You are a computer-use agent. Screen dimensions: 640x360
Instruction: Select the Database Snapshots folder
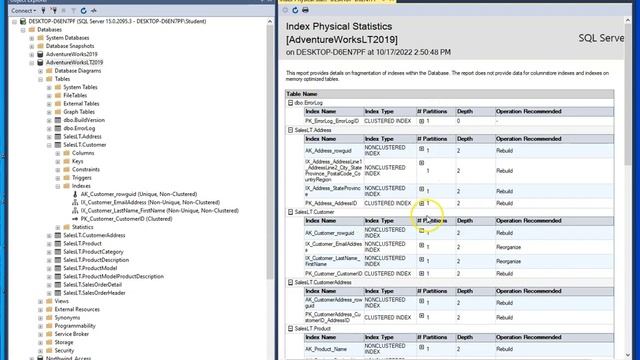[70, 46]
